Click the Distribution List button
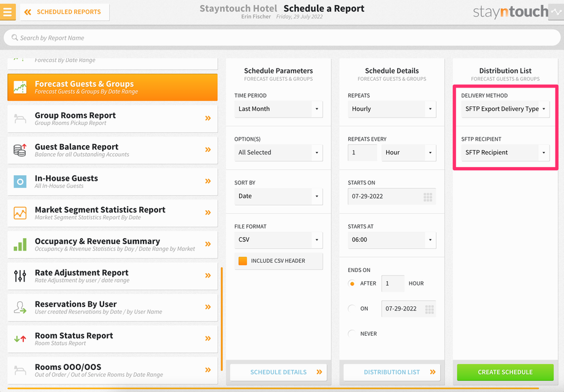The height and width of the screenshot is (392, 564). [392, 372]
